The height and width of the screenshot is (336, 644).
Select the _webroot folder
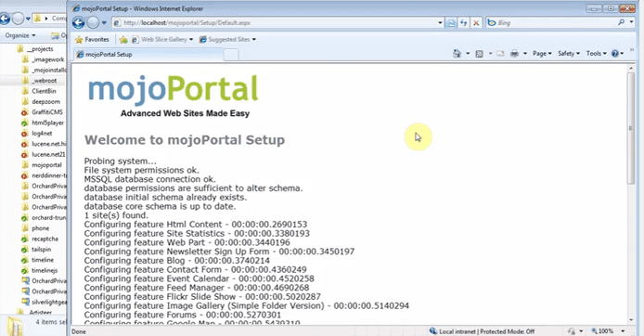click(39, 81)
